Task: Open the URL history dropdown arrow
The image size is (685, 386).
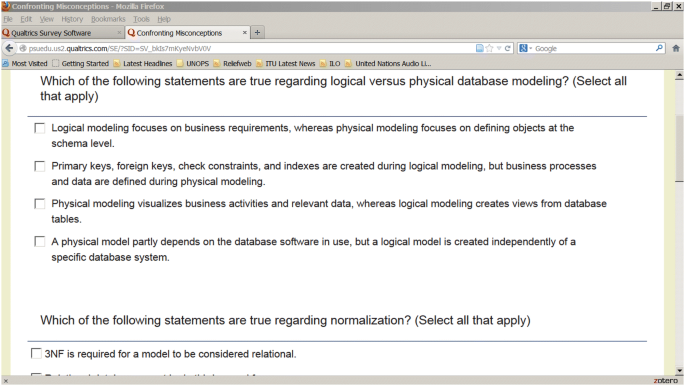Action: click(x=499, y=48)
